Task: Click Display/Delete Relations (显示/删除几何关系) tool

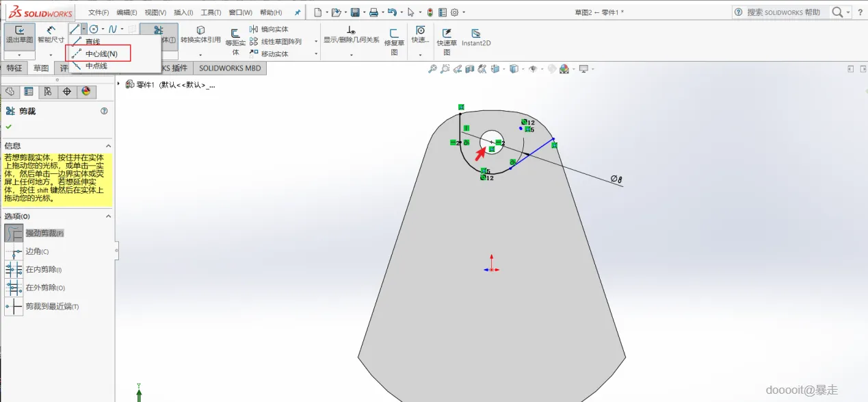Action: pos(351,35)
